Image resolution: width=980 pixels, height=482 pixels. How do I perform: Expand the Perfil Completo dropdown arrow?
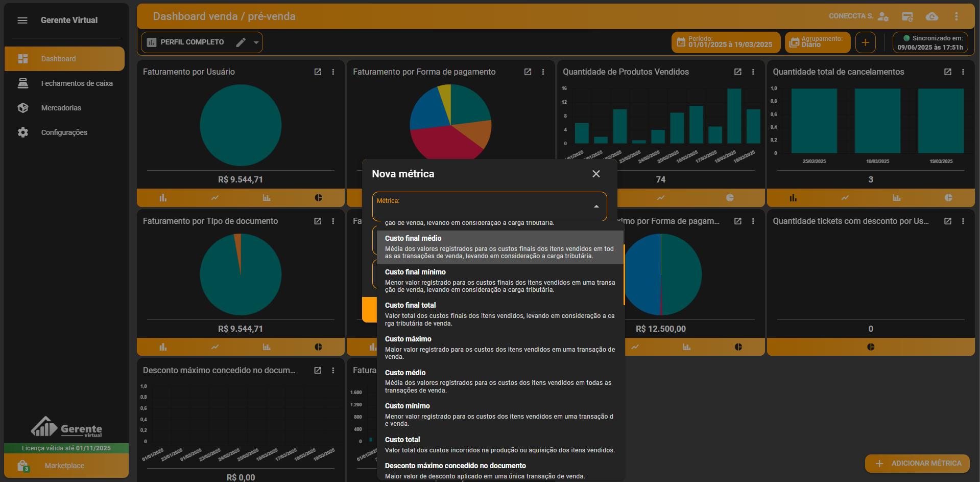[x=256, y=42]
